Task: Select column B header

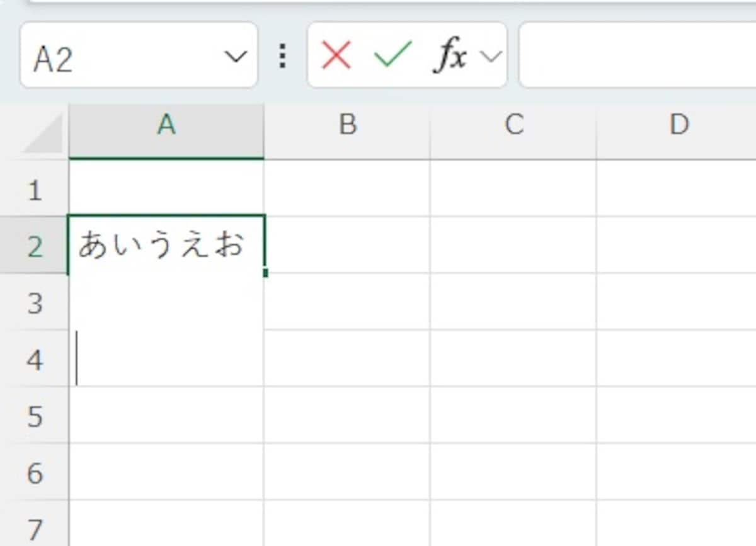Action: click(x=348, y=126)
